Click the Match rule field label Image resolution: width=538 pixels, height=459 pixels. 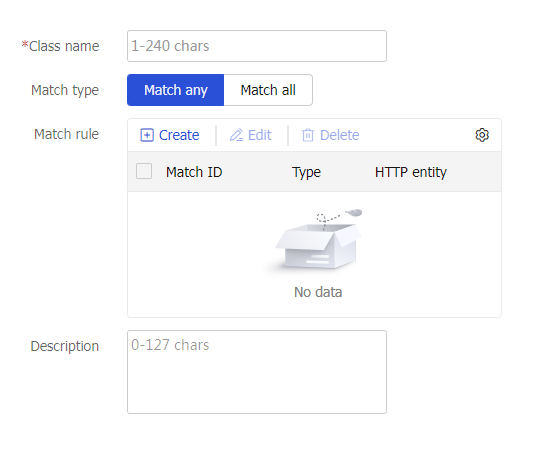pyautogui.click(x=67, y=134)
